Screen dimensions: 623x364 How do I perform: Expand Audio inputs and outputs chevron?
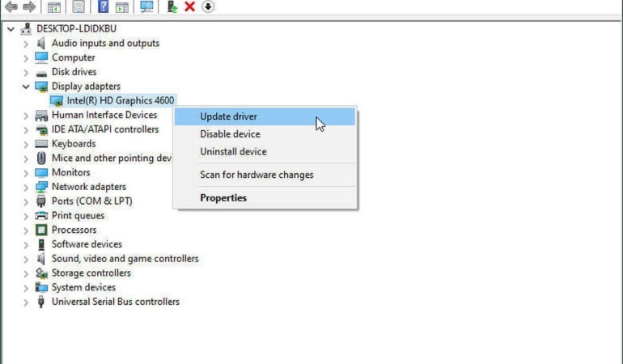26,44
